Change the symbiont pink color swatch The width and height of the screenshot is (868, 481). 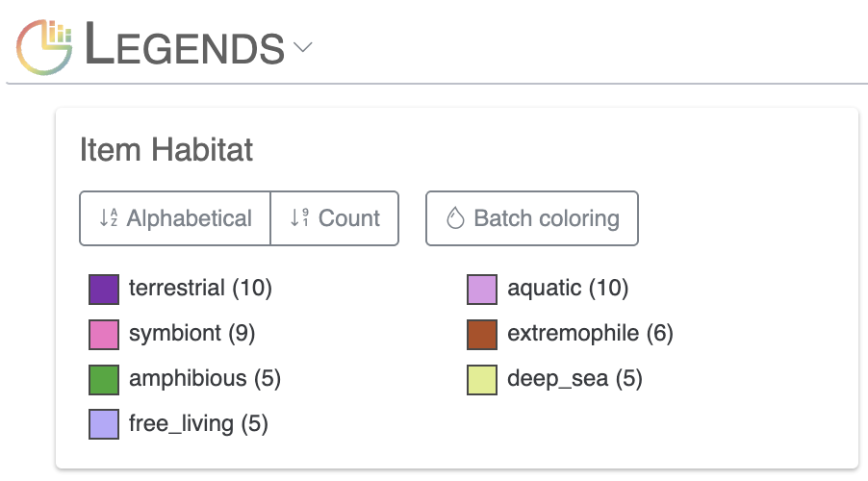click(x=104, y=334)
